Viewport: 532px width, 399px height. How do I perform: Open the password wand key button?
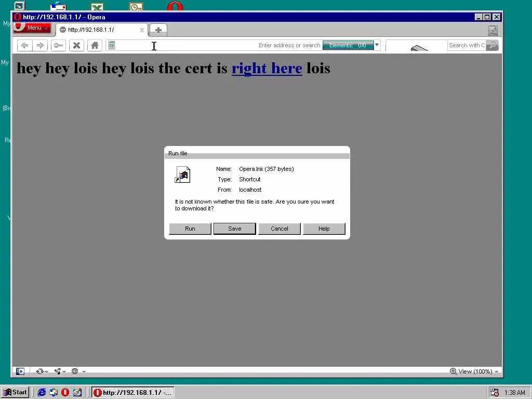58,46
